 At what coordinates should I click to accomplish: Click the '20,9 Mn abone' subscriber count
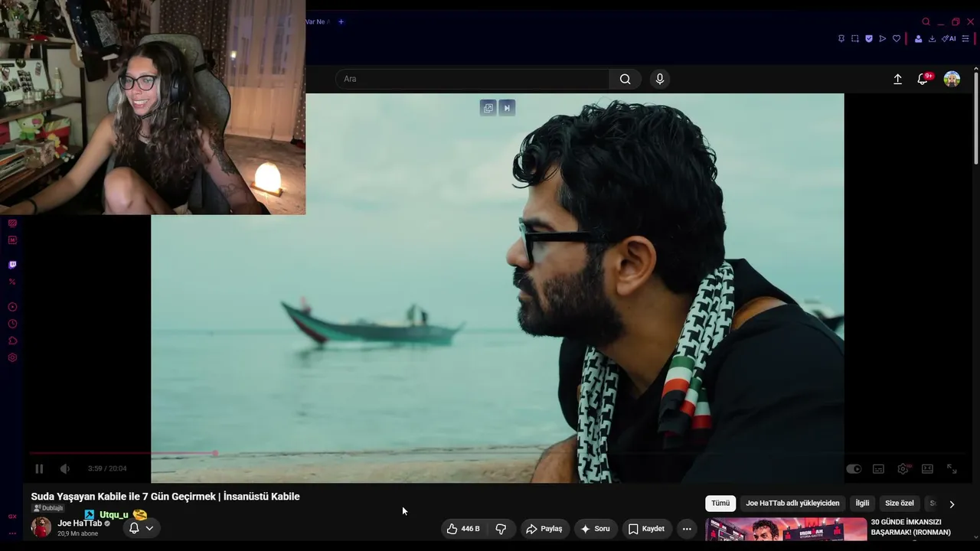pos(77,533)
